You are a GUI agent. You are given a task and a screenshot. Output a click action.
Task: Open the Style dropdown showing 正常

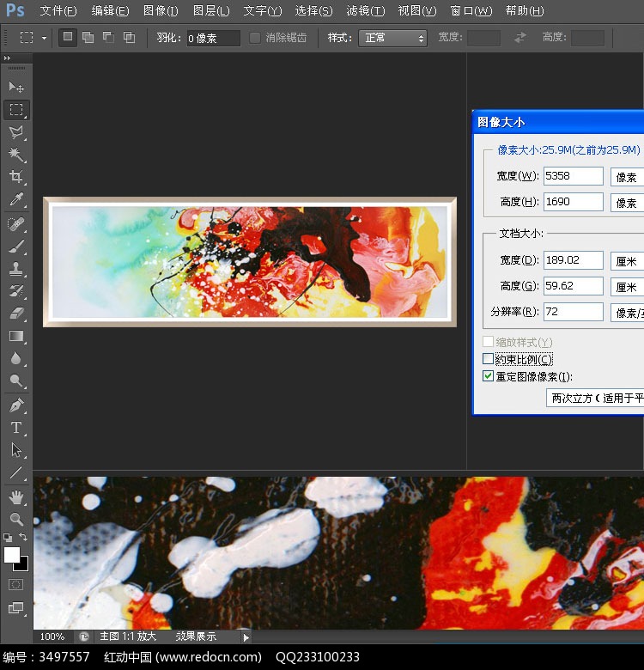392,38
